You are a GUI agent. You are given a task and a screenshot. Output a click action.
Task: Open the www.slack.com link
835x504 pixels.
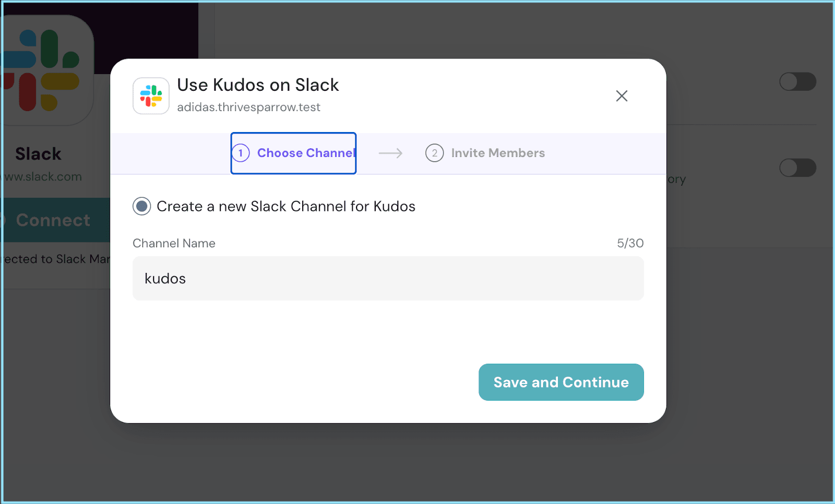tap(43, 177)
